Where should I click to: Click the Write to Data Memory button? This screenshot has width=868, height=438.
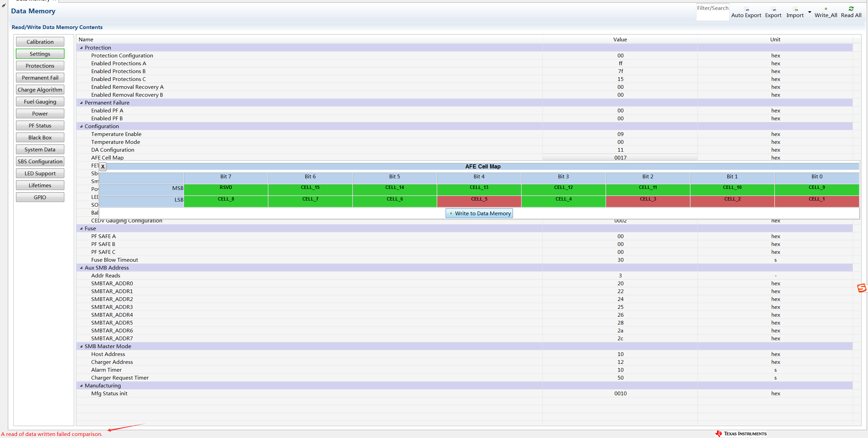pos(479,213)
